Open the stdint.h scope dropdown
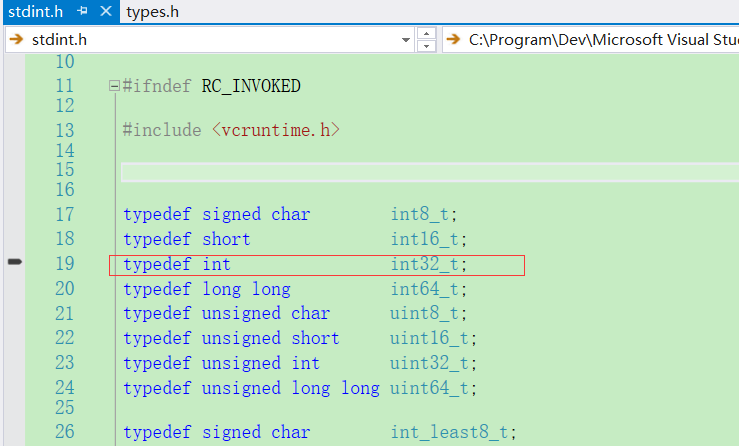This screenshot has width=739, height=446. coord(405,40)
